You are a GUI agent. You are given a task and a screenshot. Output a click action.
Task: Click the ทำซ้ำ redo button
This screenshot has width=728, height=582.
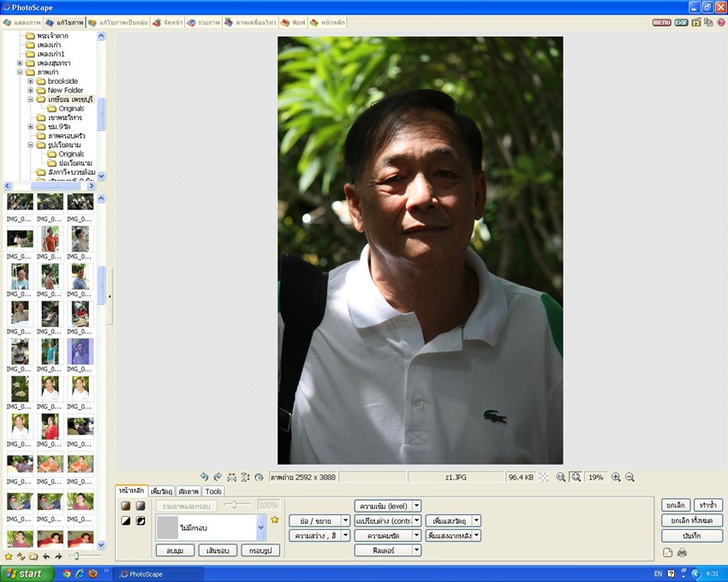708,505
